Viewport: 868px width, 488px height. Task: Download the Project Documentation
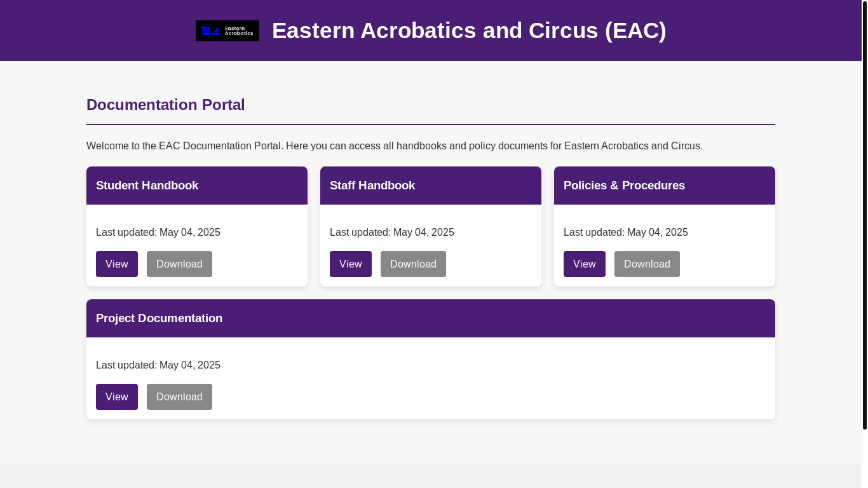(x=179, y=396)
